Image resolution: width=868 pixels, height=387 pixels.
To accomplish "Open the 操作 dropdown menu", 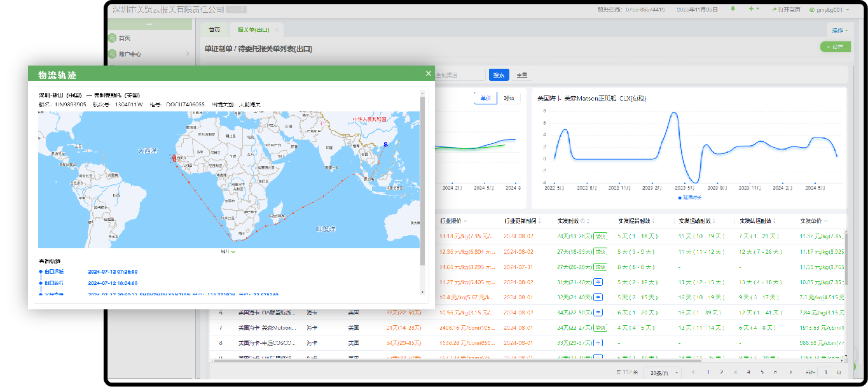I will [839, 30].
